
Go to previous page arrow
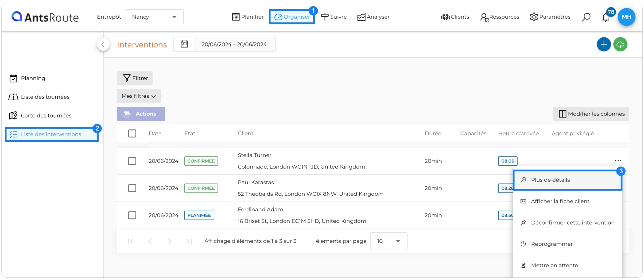pyautogui.click(x=150, y=241)
